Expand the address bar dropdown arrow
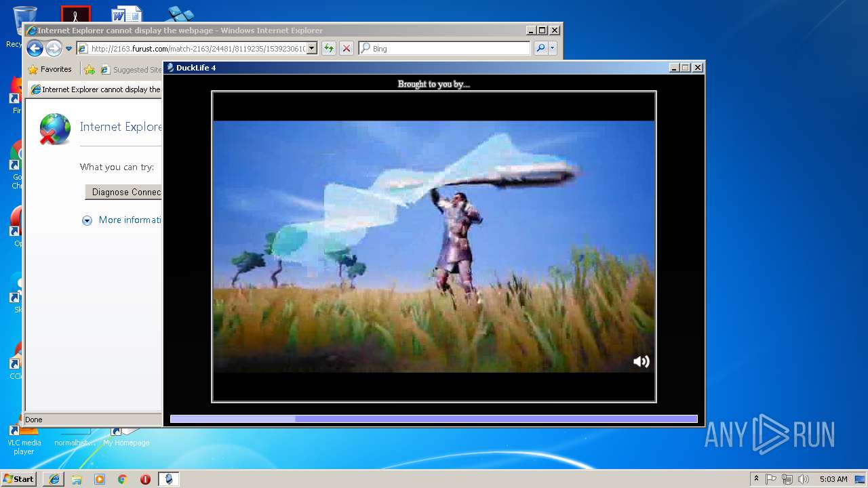The width and height of the screenshot is (868, 488). [x=312, y=48]
